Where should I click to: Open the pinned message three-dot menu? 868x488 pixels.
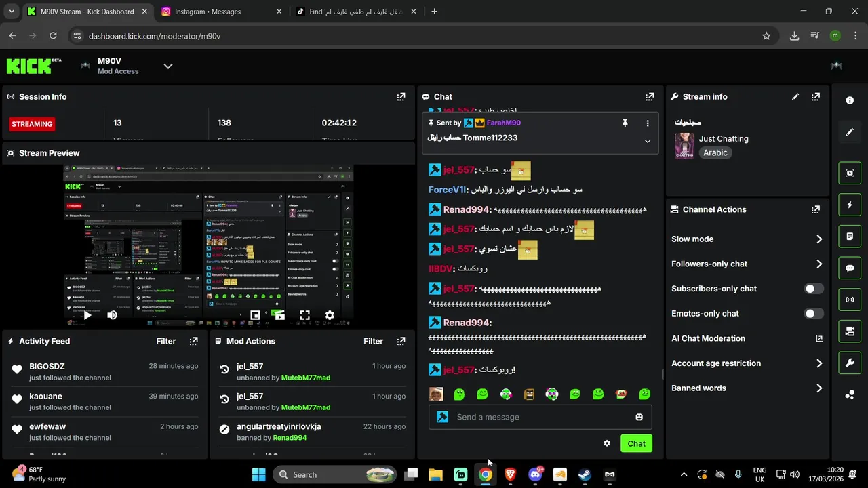pyautogui.click(x=647, y=123)
